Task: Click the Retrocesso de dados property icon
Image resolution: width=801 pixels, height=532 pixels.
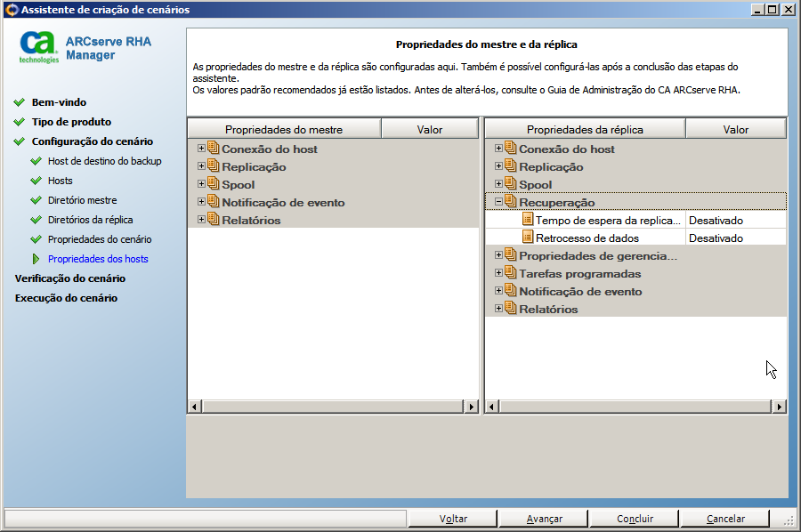Action: [528, 238]
